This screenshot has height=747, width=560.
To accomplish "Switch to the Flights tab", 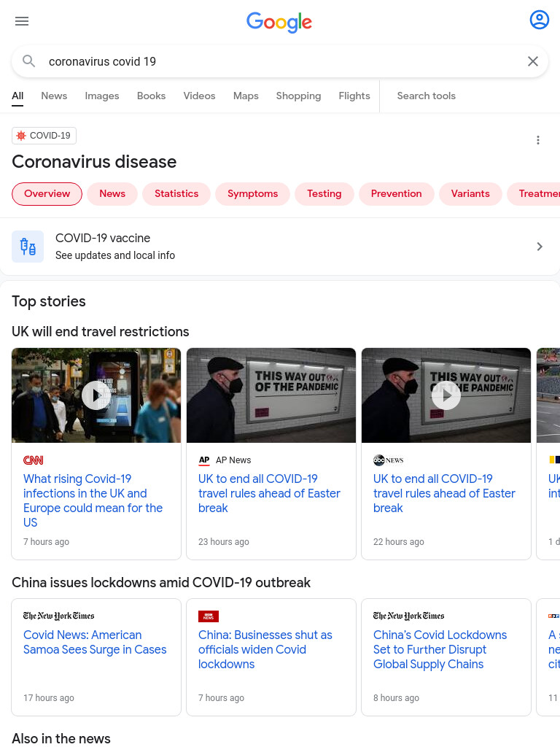I will (x=354, y=96).
